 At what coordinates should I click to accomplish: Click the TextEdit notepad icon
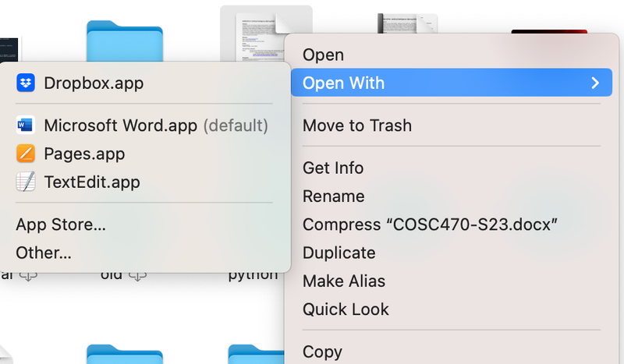click(26, 182)
